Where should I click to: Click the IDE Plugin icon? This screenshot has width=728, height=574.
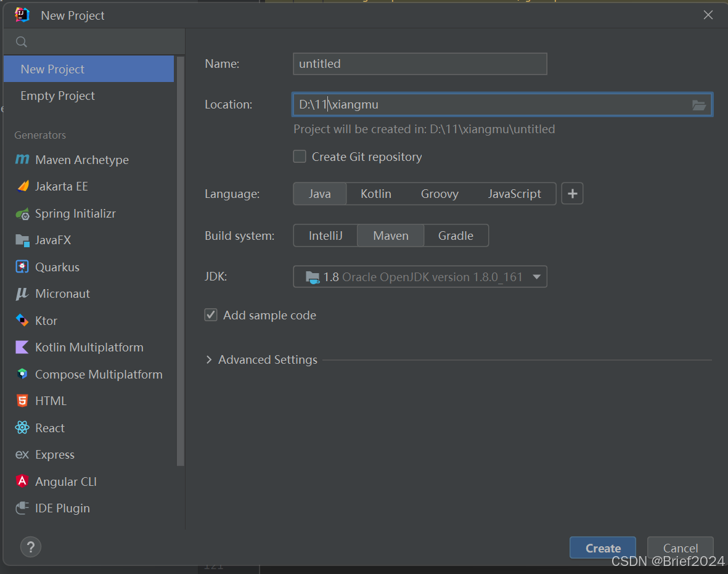22,508
